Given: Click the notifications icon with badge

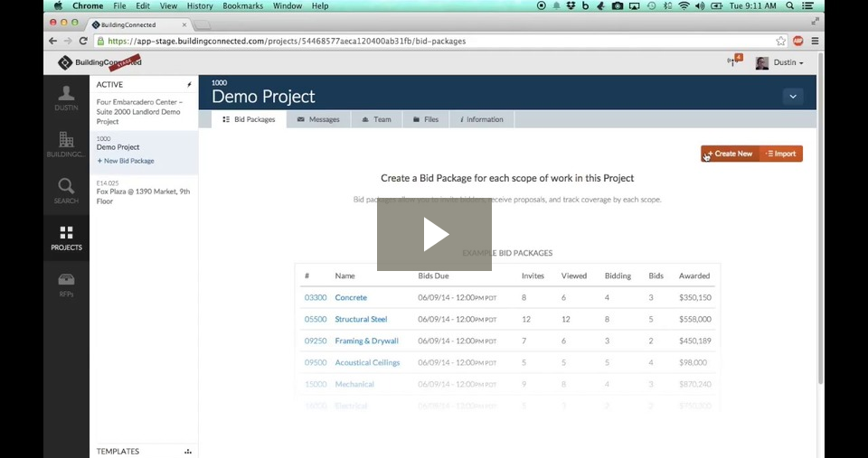Looking at the screenshot, I should coord(733,61).
